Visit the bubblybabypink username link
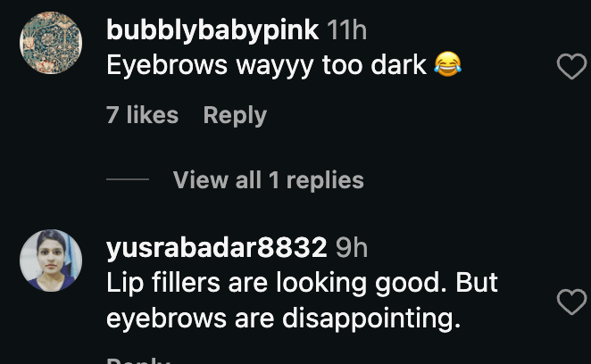This screenshot has height=364, width=591. 212,30
